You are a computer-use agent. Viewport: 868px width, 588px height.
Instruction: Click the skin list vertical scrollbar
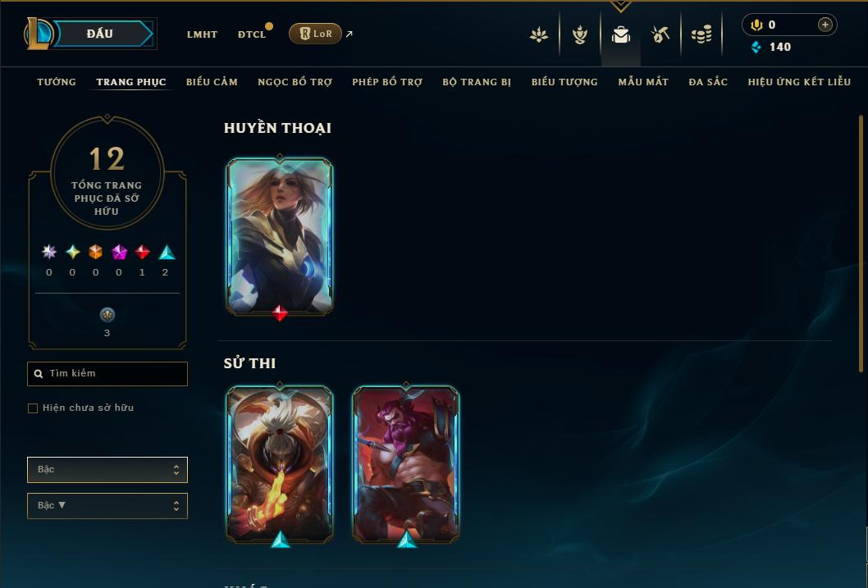861,244
